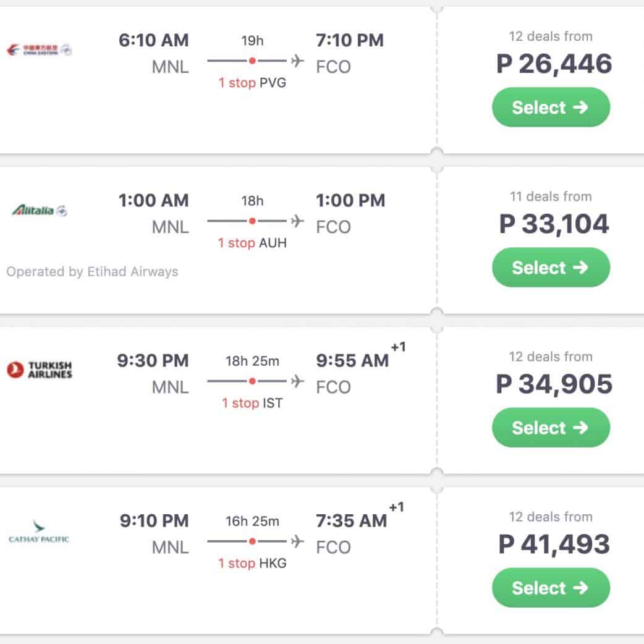This screenshot has width=644, height=644.
Task: Click the PVG stopover dot on route line
Action: (x=252, y=61)
